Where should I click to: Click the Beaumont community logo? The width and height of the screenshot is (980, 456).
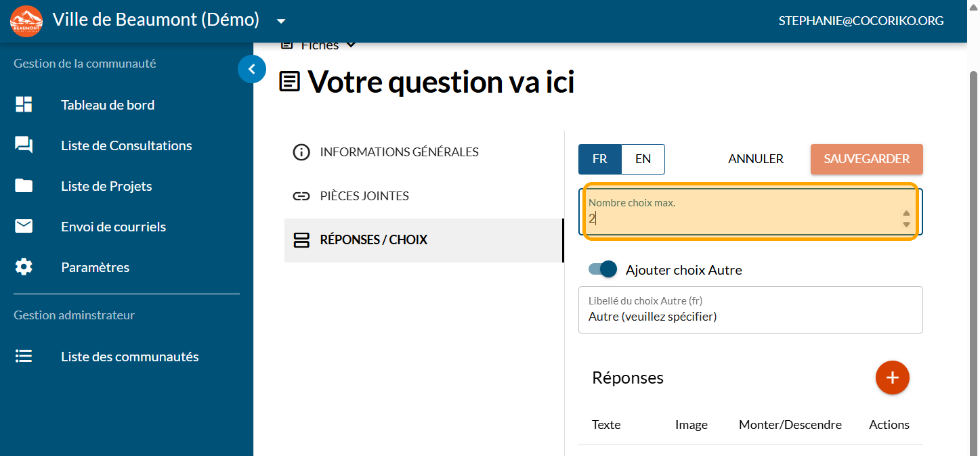26,21
